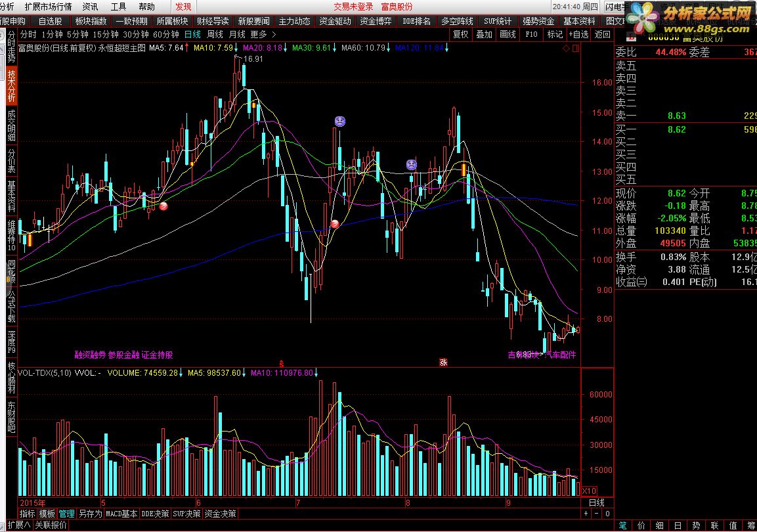Open DDE排名 in the toolbar
The height and width of the screenshot is (532, 757).
tap(417, 21)
